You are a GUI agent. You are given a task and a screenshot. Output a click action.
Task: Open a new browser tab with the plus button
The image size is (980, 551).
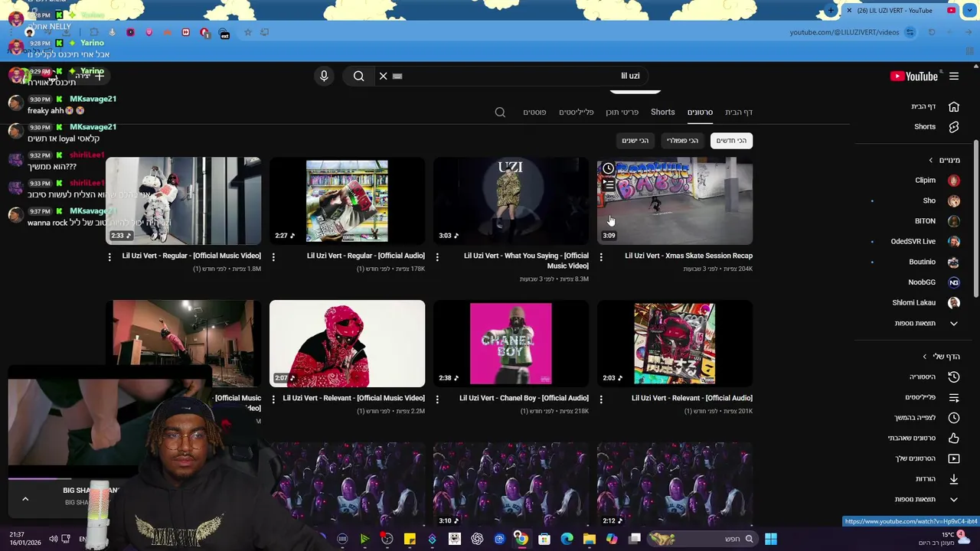point(831,11)
